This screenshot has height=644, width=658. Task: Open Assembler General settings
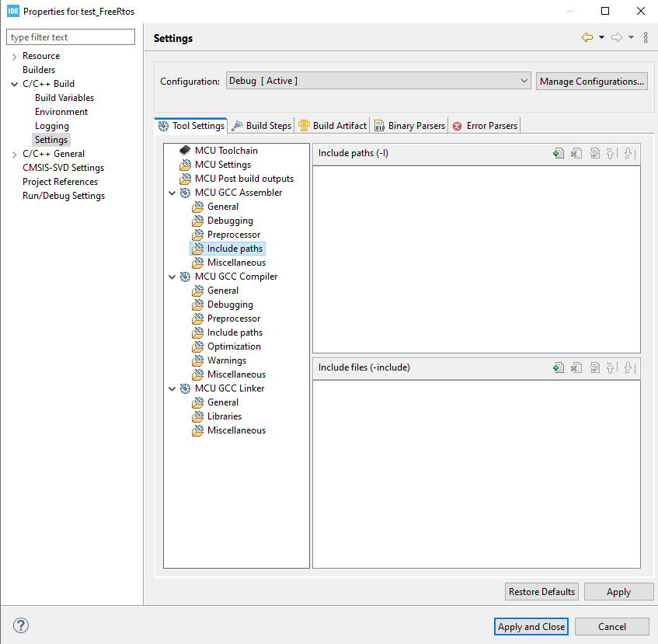[216, 207]
